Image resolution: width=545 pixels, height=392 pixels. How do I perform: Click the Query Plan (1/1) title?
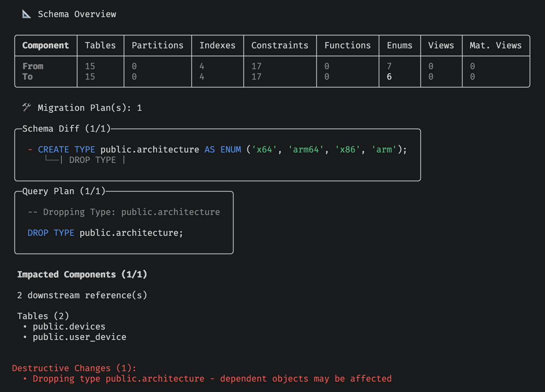64,191
